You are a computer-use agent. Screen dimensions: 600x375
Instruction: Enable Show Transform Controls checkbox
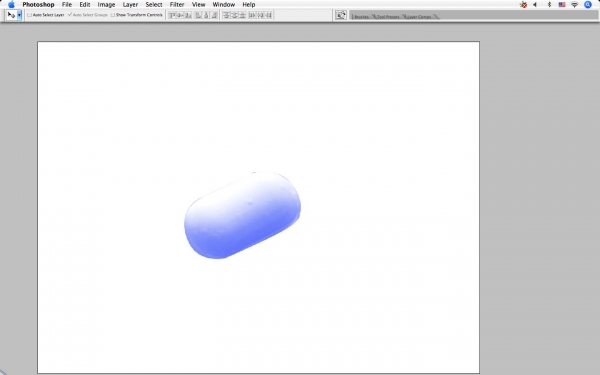click(112, 15)
